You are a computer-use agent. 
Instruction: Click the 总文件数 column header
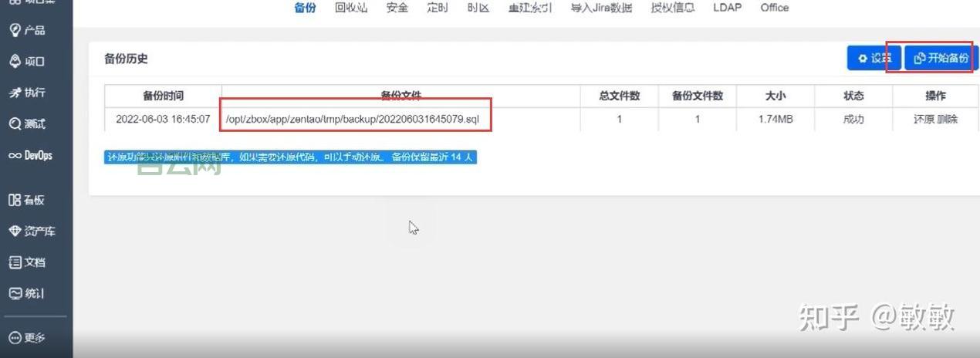pos(620,96)
